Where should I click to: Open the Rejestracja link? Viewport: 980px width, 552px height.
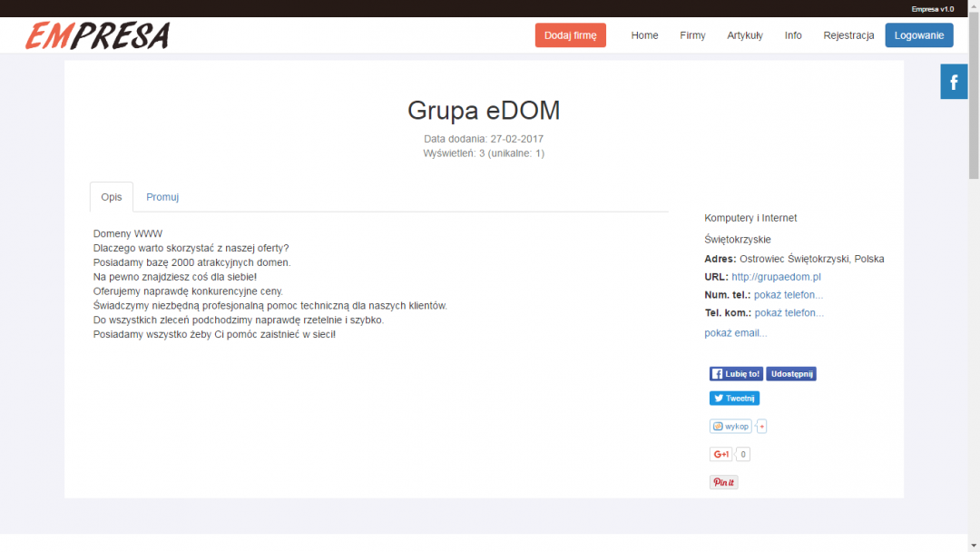coord(848,35)
